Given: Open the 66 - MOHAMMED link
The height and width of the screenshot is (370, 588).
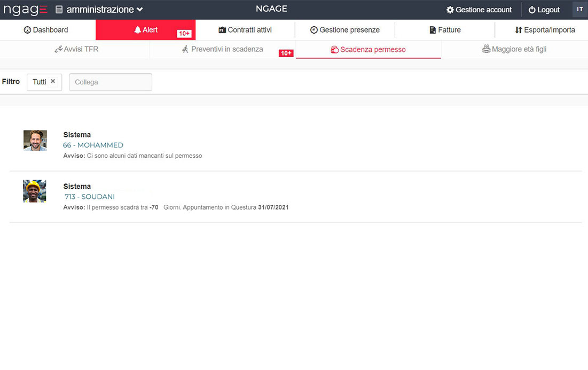Looking at the screenshot, I should click(x=93, y=145).
